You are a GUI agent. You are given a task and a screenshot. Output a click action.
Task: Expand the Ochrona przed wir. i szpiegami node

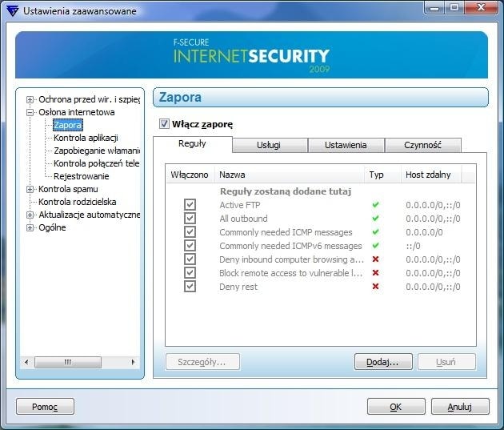(30, 100)
